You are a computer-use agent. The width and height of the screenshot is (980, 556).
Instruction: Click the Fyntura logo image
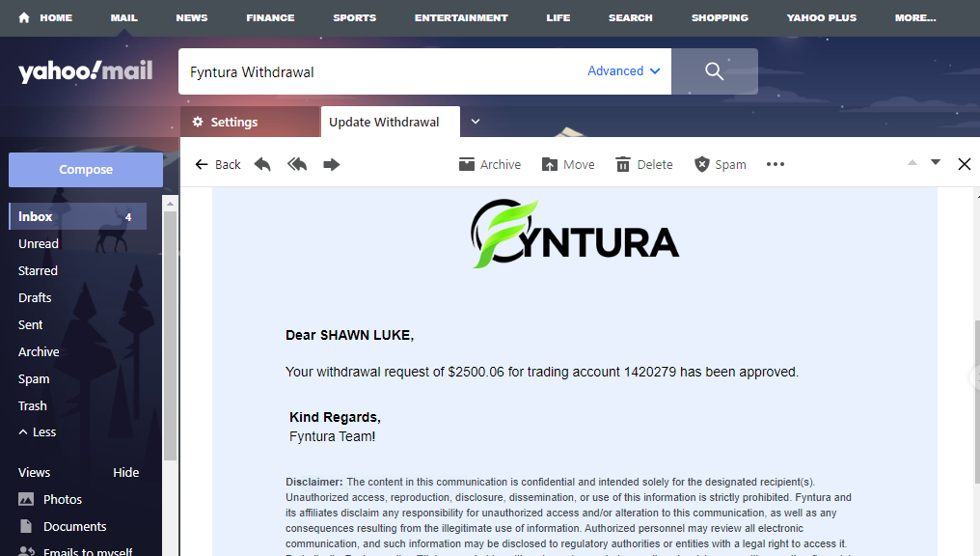tap(574, 234)
